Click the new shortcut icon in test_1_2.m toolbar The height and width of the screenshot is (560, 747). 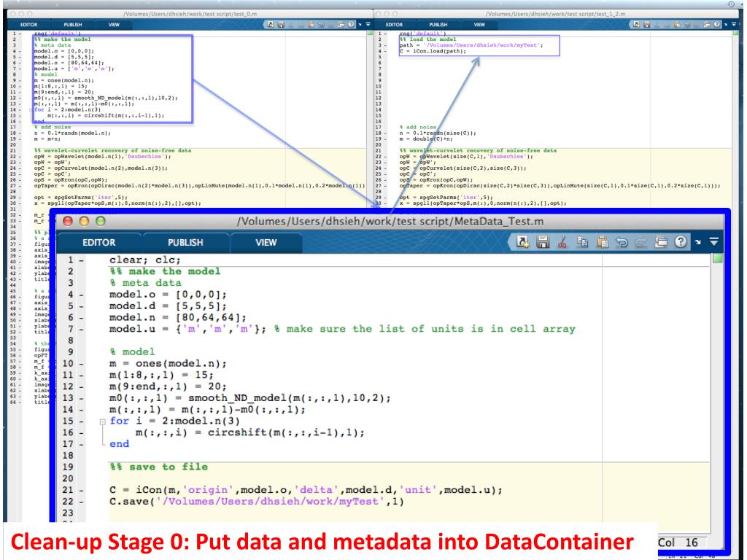pyautogui.click(x=636, y=24)
